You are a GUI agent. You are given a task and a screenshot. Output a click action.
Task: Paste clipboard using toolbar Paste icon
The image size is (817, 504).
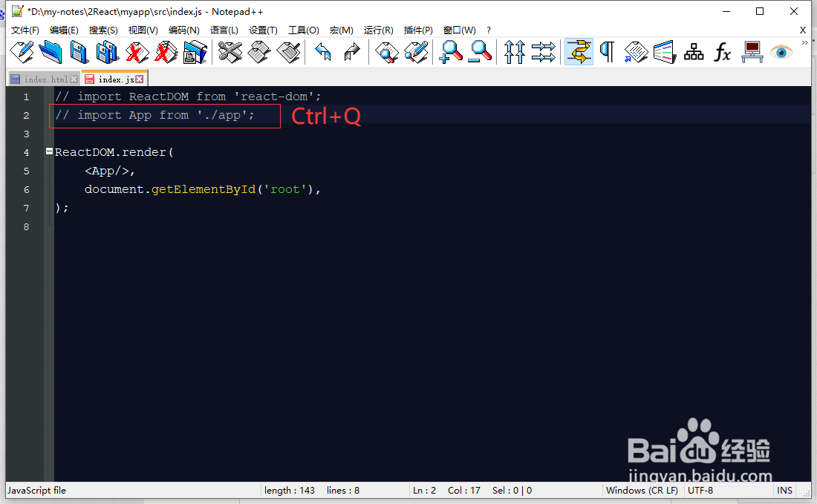pyautogui.click(x=289, y=52)
